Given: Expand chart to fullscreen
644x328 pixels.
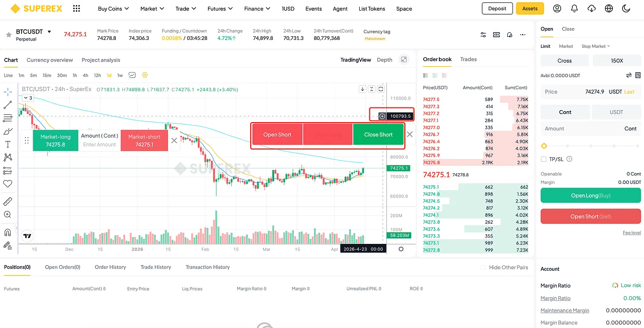Looking at the screenshot, I should [404, 60].
